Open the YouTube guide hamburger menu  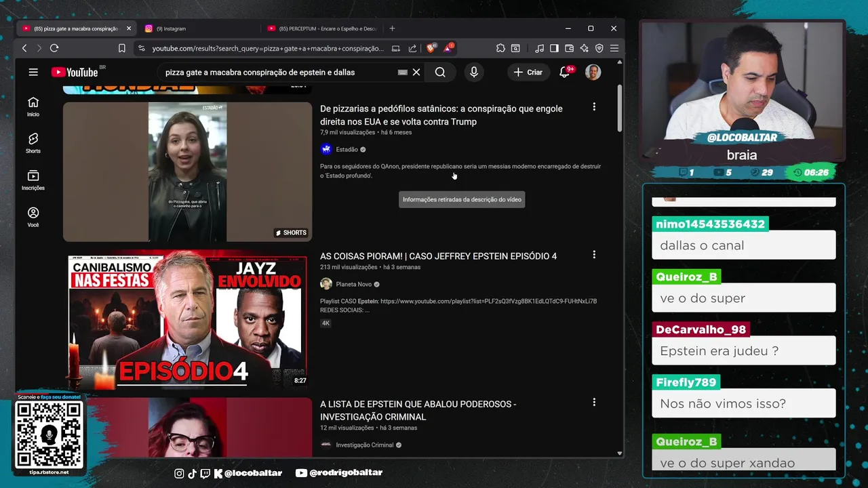pos(33,72)
